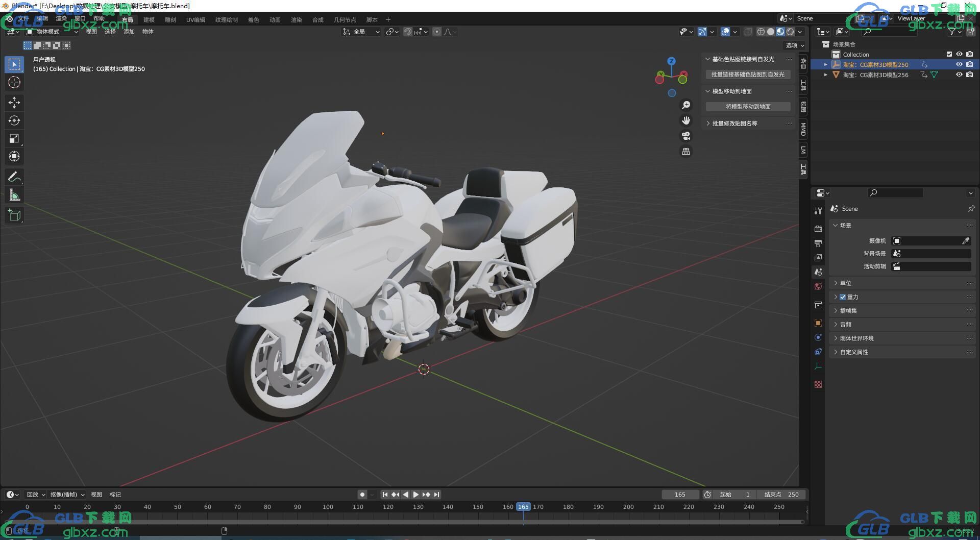Open the Tool settings properties tab

[x=818, y=210]
